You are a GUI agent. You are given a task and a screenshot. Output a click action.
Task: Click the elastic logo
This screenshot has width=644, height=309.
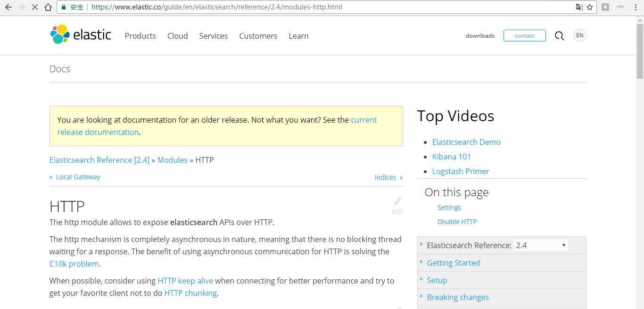(81, 34)
